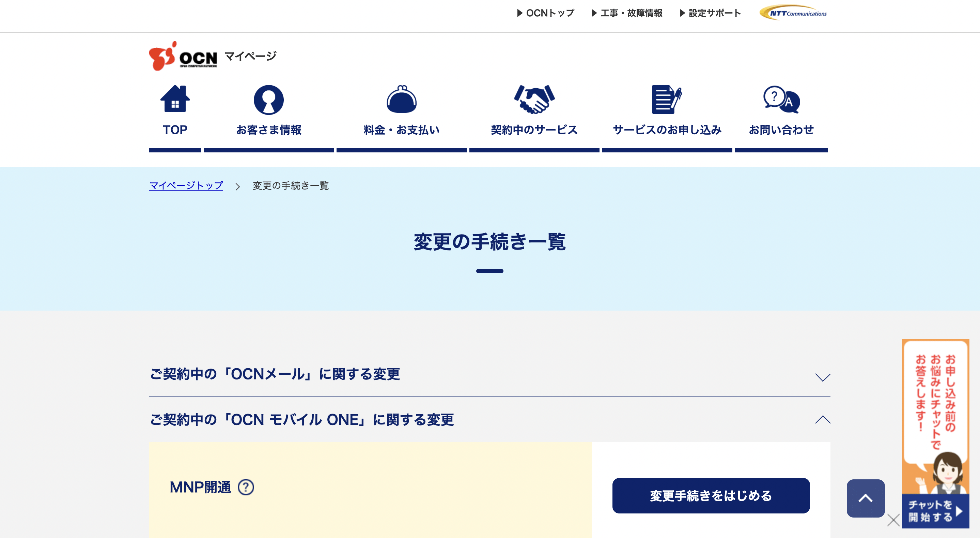Close the chat banner with the X
This screenshot has height=538, width=980.
(x=893, y=520)
